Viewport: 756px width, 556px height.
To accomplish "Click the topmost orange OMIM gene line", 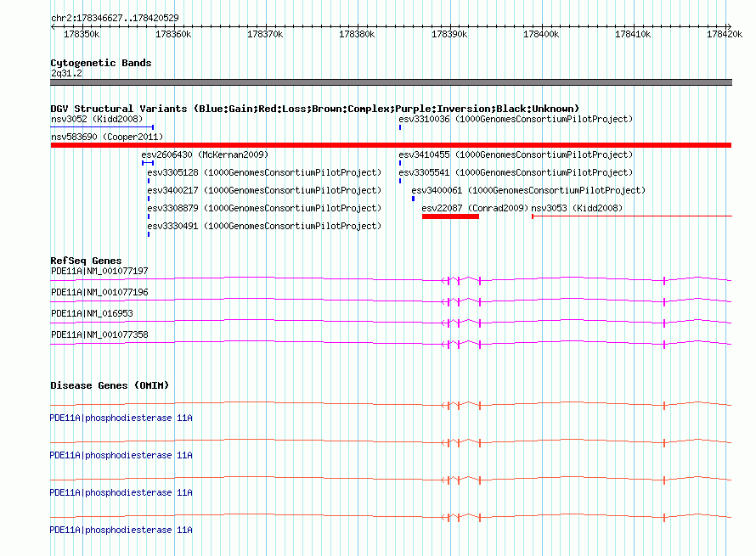I will point(391,404).
